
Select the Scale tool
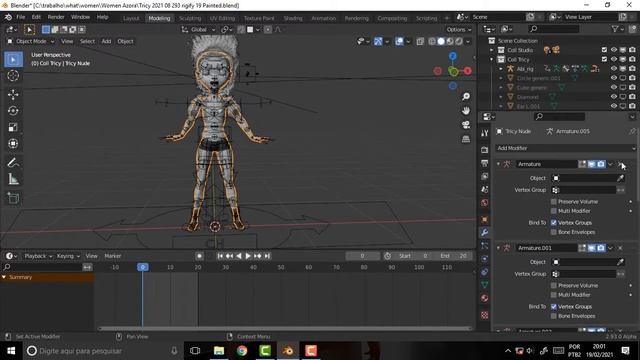(13, 127)
